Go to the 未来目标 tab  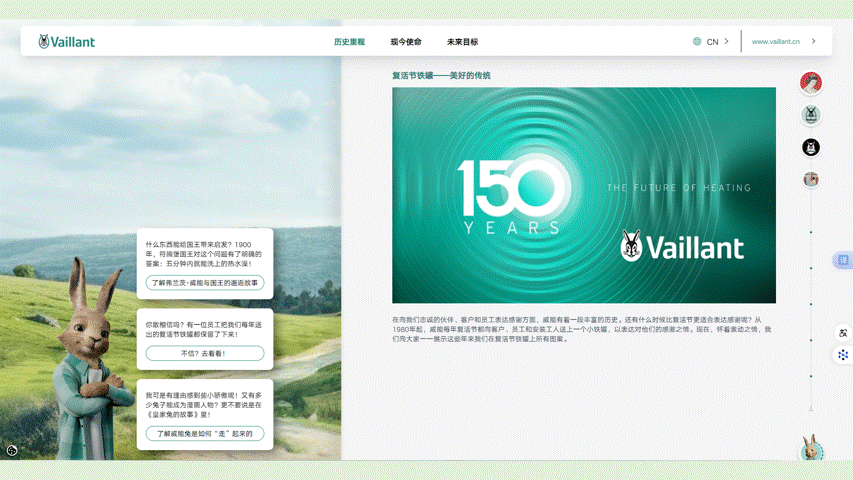point(462,42)
